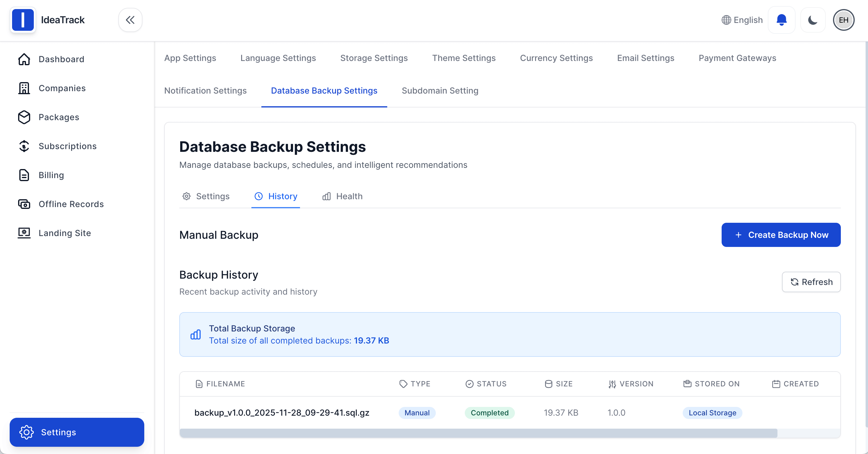The height and width of the screenshot is (454, 868).
Task: Switch to the Health sub-tab
Action: [x=342, y=196]
